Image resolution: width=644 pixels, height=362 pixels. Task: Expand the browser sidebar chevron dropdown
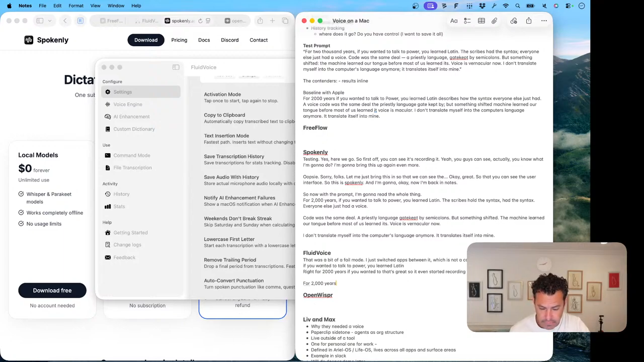[x=49, y=21]
